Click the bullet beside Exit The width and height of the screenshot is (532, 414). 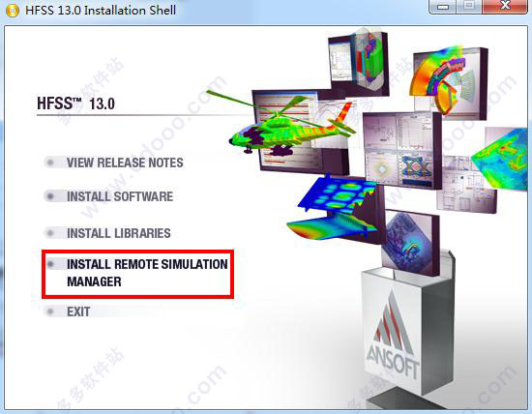coord(50,311)
